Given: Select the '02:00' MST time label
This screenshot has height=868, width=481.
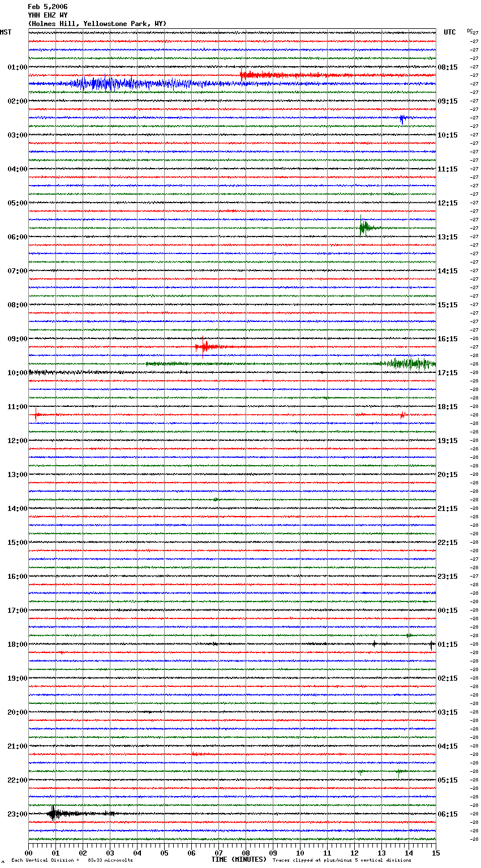Looking at the screenshot, I should 18,101.
